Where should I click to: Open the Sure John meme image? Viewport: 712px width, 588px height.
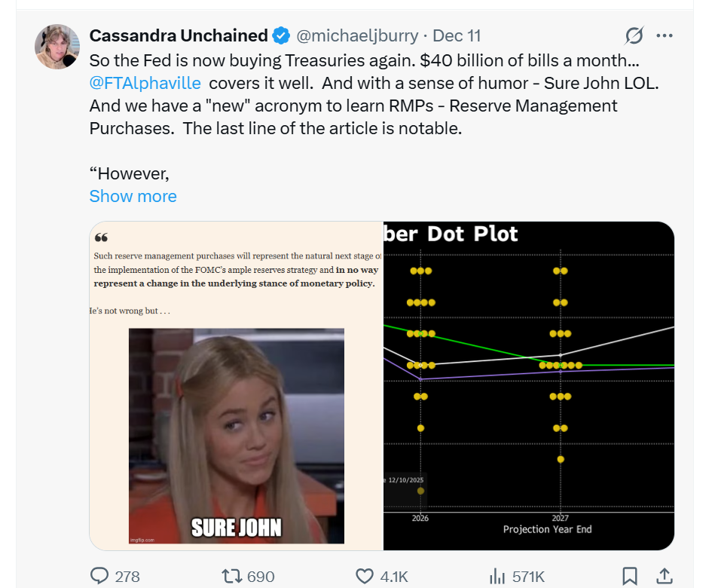pos(237,435)
